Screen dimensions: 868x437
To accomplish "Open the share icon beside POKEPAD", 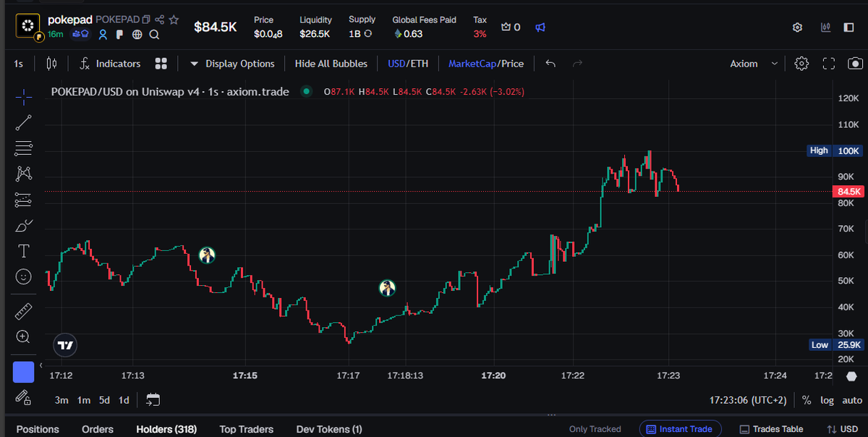I will coord(160,20).
